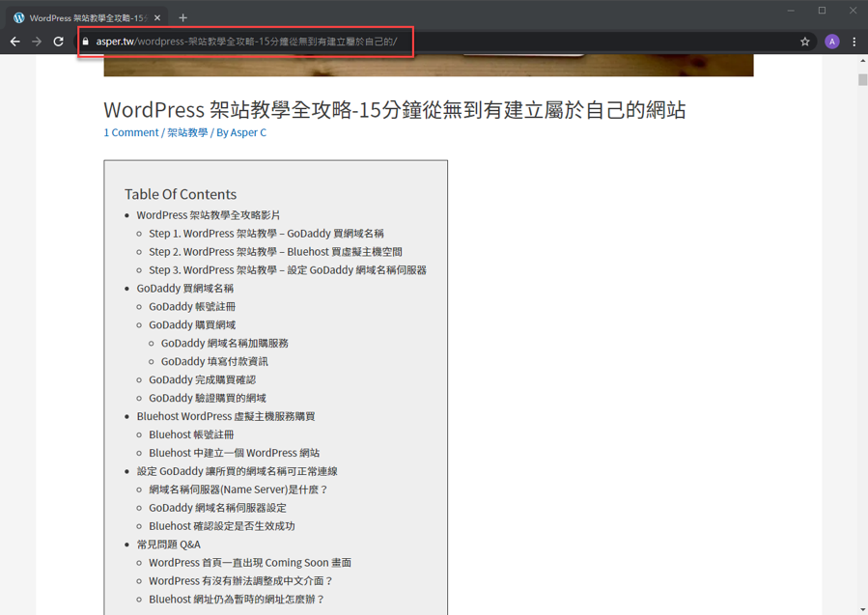Click the scrollbar up arrow

click(862, 60)
